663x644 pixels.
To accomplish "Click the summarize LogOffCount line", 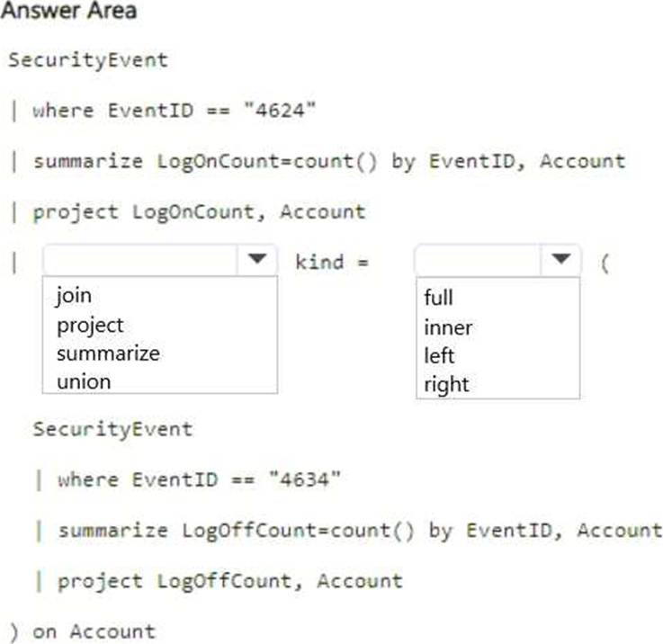I will coord(360,531).
